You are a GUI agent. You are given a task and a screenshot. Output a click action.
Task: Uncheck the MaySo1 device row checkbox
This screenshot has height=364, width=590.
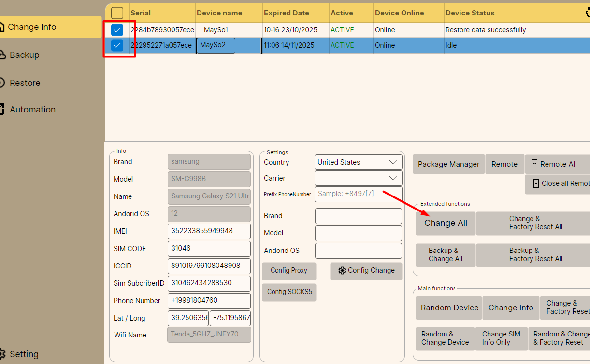coord(117,30)
